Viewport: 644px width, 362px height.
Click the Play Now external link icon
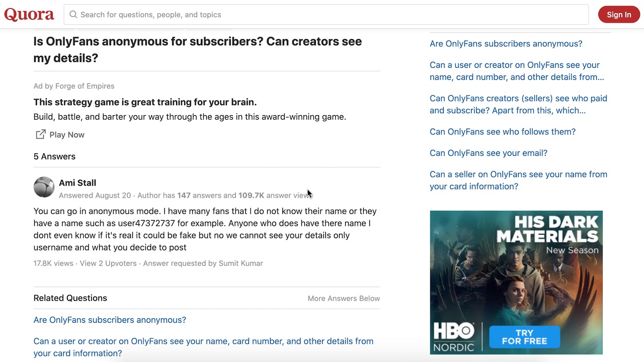(x=40, y=134)
